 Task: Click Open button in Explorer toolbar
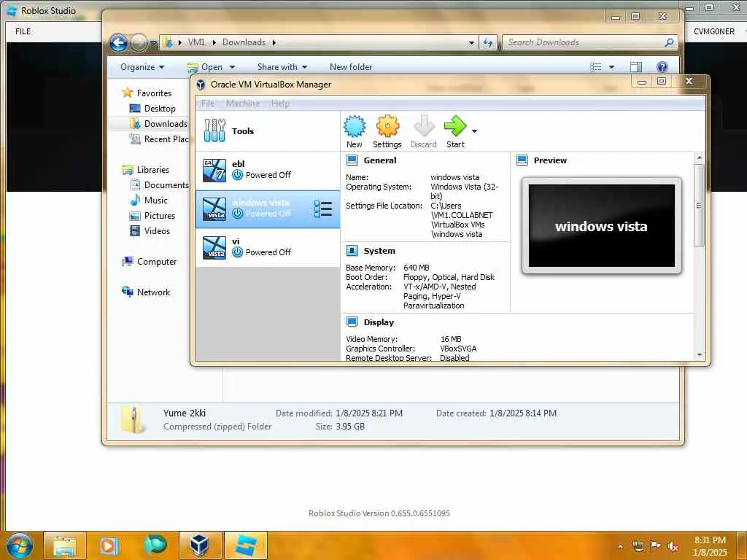coord(205,67)
